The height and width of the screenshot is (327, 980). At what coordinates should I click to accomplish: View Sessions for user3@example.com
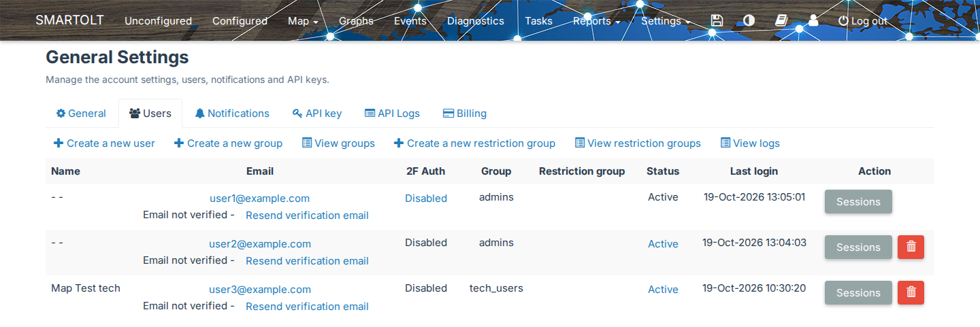click(x=858, y=293)
